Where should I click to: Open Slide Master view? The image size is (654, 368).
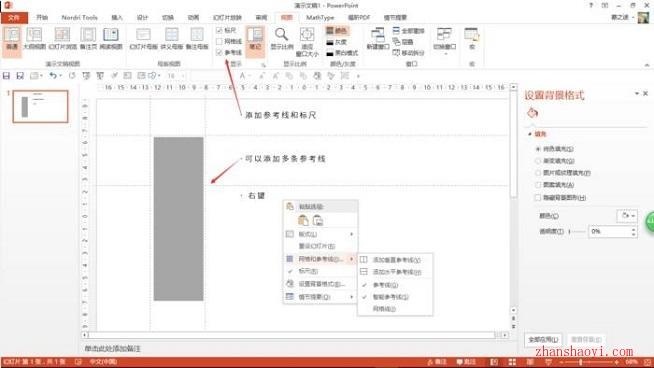coord(143,39)
